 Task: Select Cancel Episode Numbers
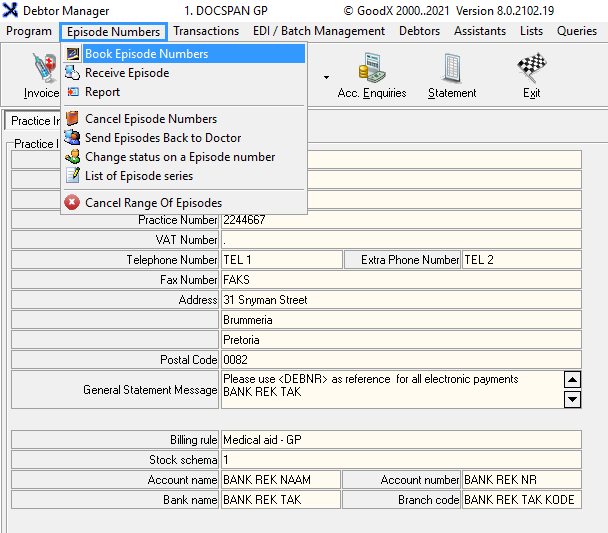tap(150, 119)
